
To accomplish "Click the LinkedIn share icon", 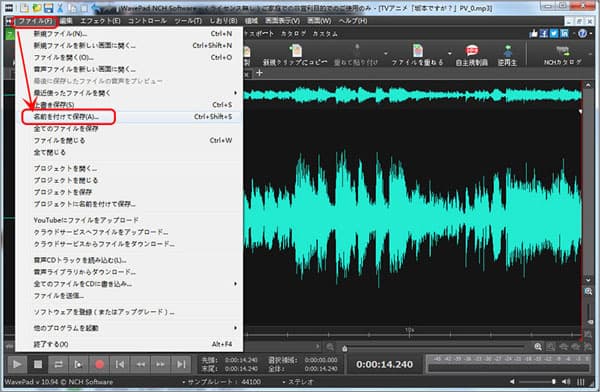I will [x=564, y=34].
